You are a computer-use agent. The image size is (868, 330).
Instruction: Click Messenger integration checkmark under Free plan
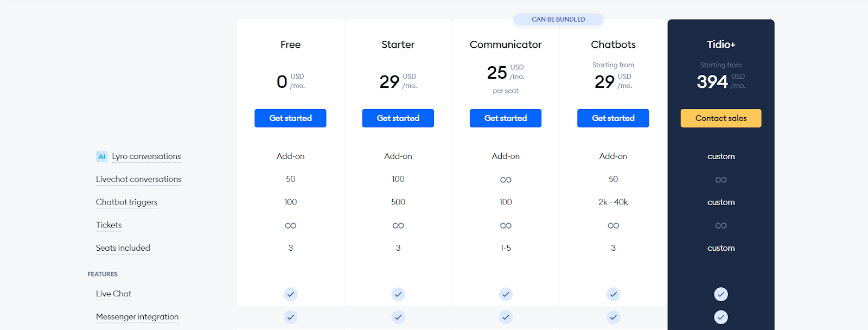tap(291, 317)
